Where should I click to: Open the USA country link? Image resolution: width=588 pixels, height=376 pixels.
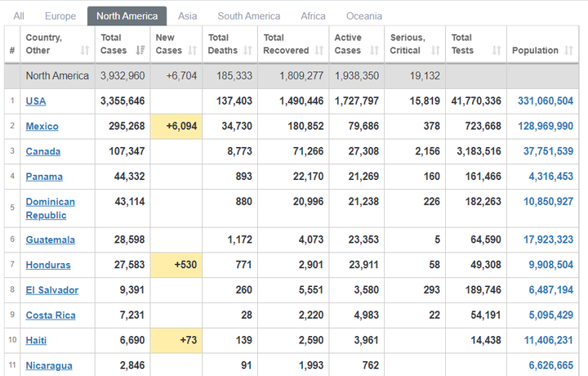(36, 101)
